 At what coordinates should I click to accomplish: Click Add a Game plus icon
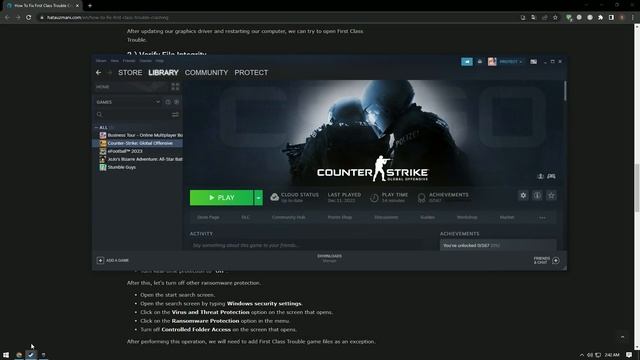(100, 260)
